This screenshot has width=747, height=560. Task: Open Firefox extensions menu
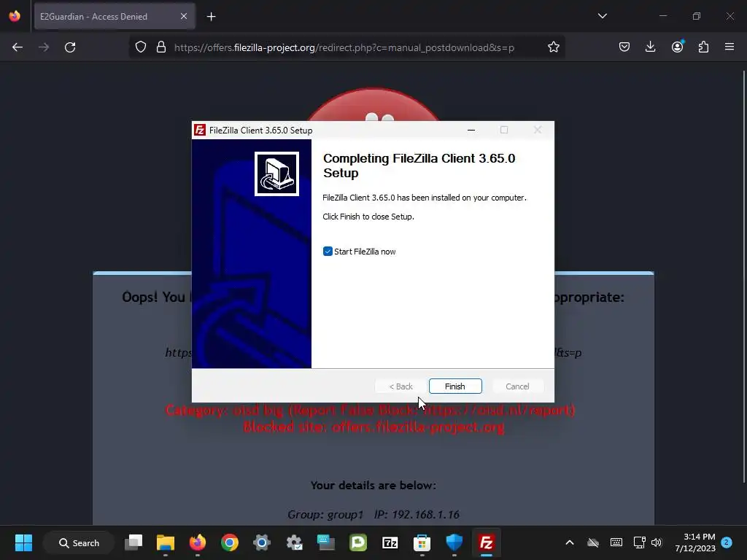pos(703,47)
